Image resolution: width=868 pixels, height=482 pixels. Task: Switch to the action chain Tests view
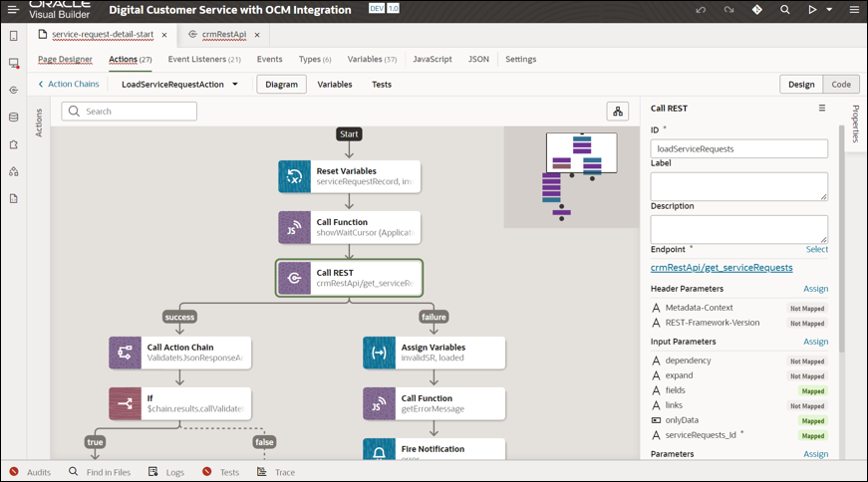pos(382,85)
